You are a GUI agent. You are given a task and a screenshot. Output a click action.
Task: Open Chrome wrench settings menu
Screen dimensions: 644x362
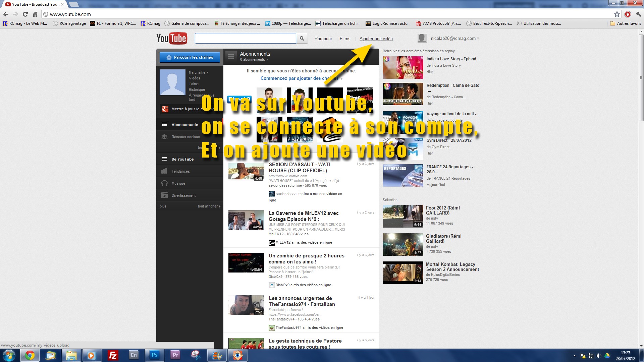[638, 14]
